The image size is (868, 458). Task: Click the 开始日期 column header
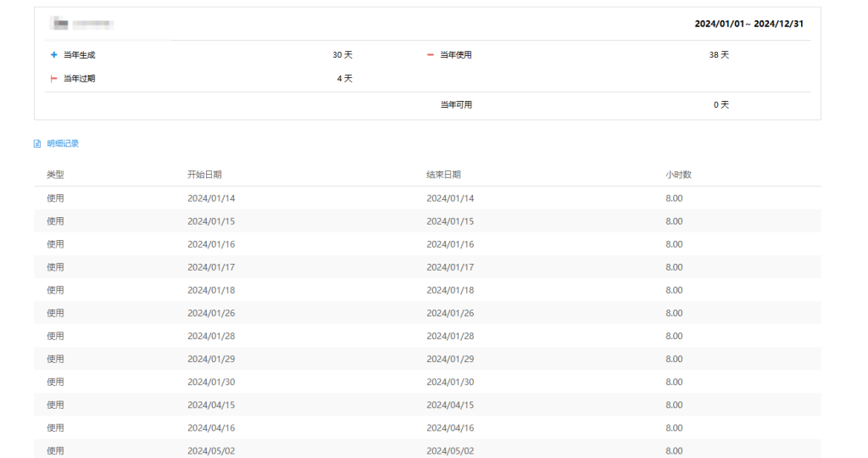tap(204, 175)
